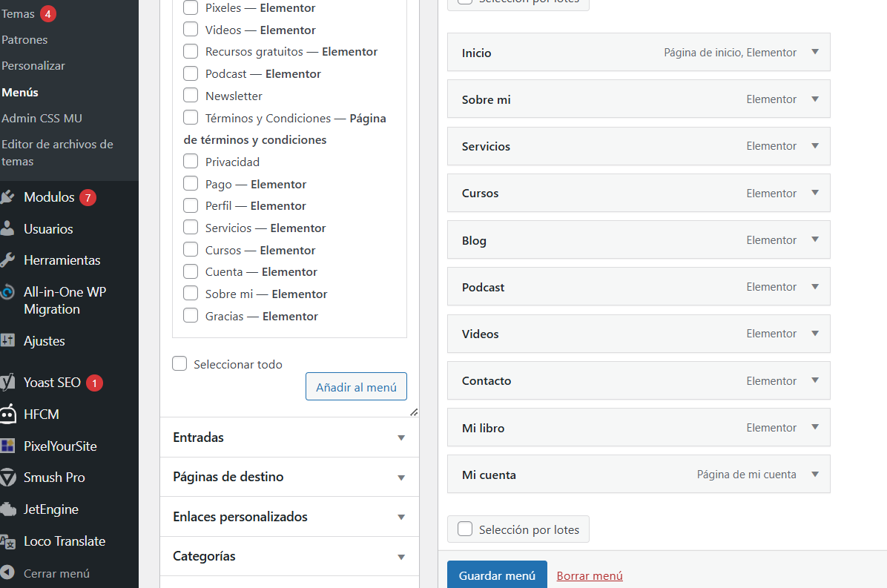Viewport: 887px width, 588px height.
Task: Select the Herramientas wrench icon
Action: pyautogui.click(x=7, y=260)
